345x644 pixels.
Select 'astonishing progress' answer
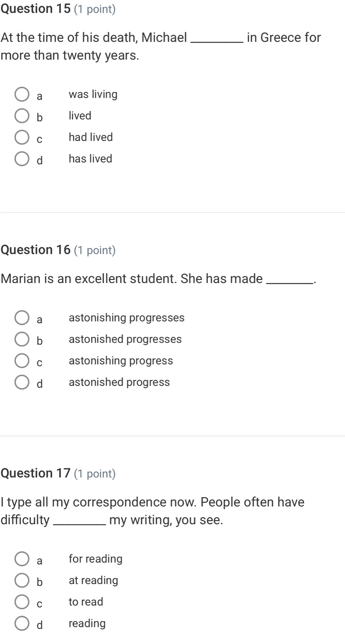pos(22,361)
